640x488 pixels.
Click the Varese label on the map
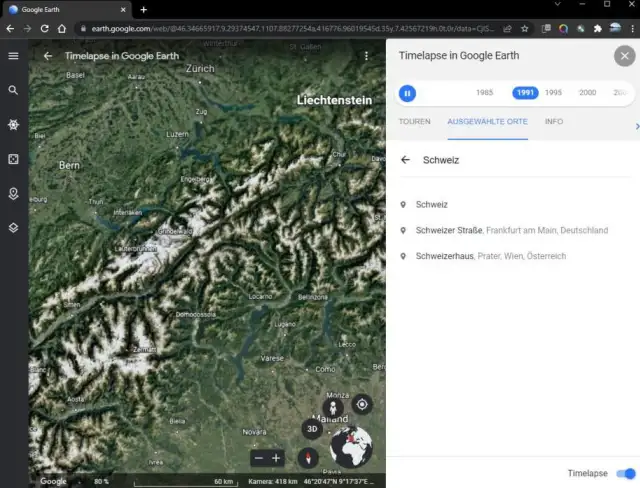coord(272,358)
